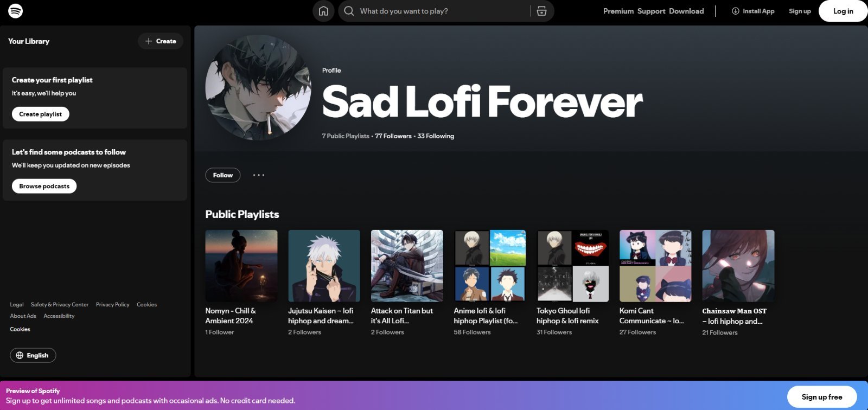Screen dimensions: 868x410
Task: Click 'Komi Cant Communicate' title text
Action: (652, 316)
